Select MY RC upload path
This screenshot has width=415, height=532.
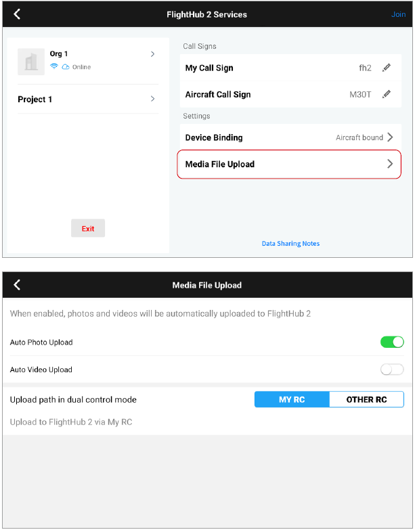pos(292,399)
